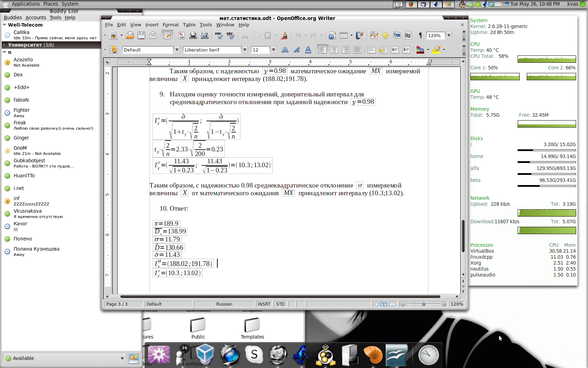Open Find & Replace icon
Screen dimensions: 588x368
(x=374, y=35)
